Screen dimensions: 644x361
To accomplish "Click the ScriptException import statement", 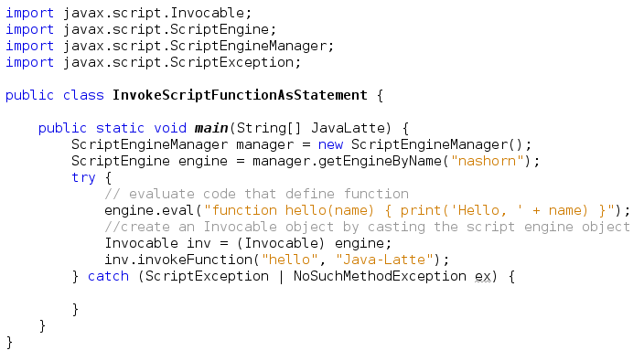I will pos(153,62).
